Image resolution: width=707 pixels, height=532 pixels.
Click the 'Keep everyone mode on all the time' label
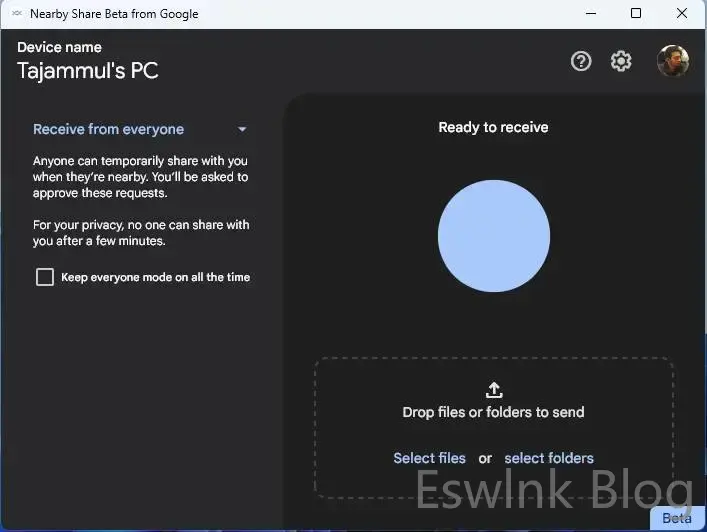[x=155, y=277]
